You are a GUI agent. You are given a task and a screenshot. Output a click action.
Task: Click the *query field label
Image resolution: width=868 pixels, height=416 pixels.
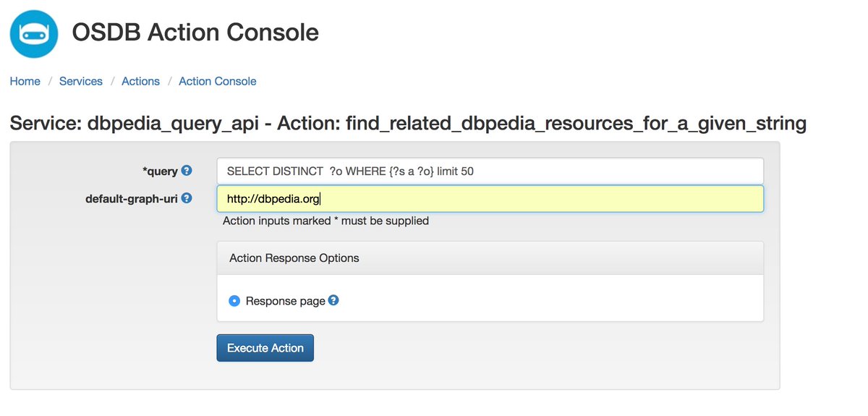click(159, 171)
